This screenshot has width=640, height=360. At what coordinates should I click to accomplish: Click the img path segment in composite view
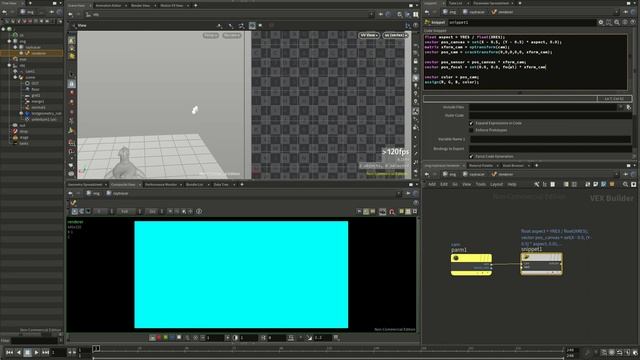93,193
